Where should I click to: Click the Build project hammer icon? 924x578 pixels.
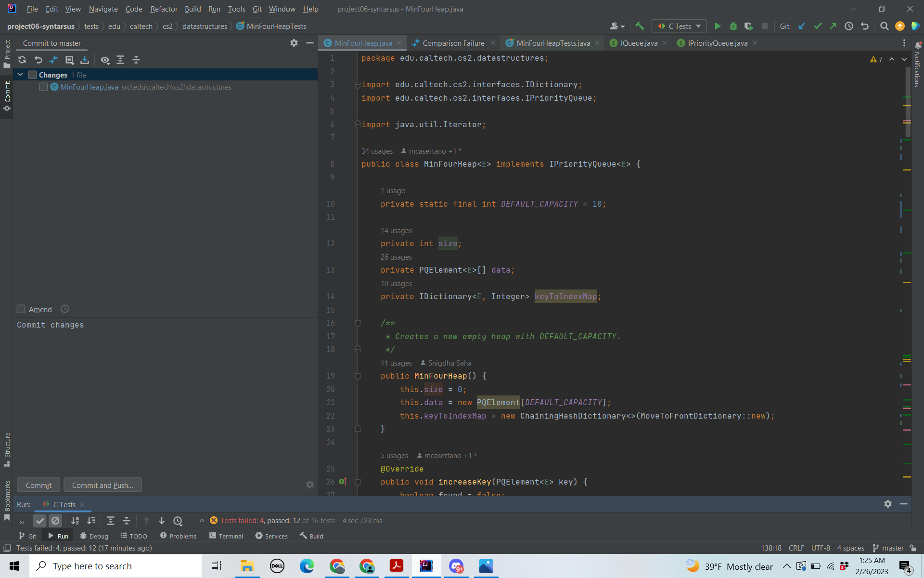click(x=640, y=26)
